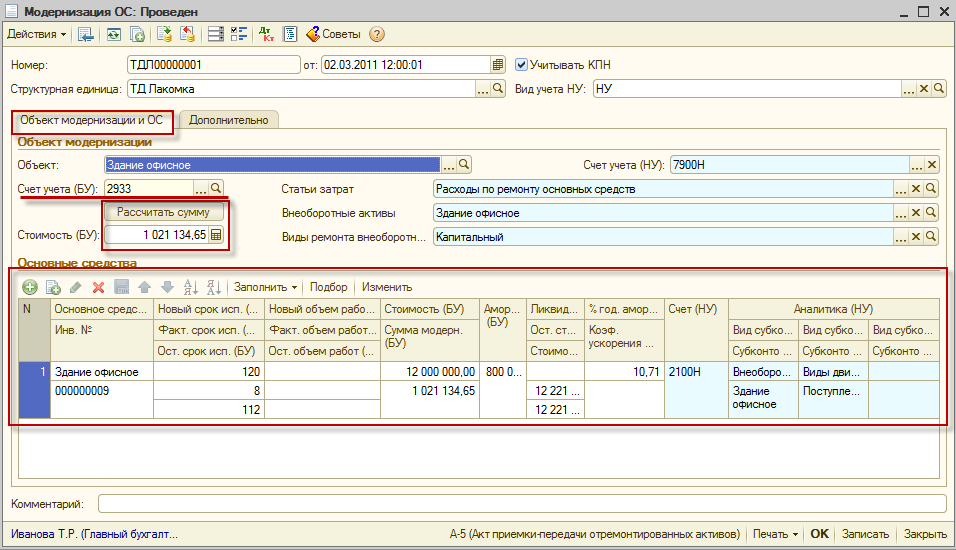Clear the Внеоборотные активы field
Viewport: 956px width, 550px height.
pyautogui.click(x=916, y=213)
